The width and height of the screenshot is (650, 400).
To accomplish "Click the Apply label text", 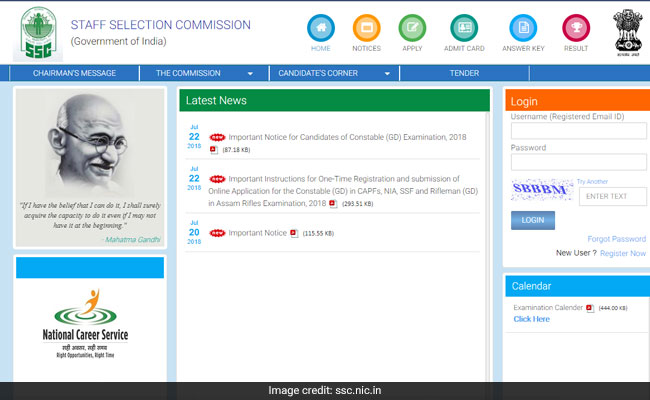I will (x=412, y=48).
